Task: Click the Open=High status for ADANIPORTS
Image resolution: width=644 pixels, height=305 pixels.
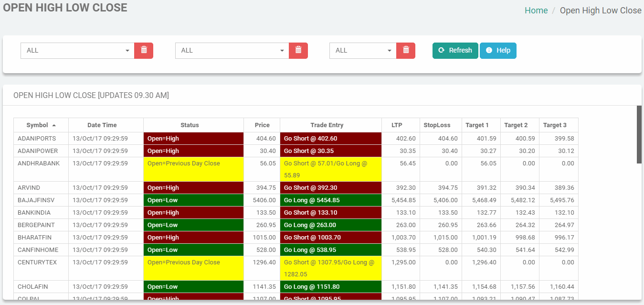Action: [194, 139]
